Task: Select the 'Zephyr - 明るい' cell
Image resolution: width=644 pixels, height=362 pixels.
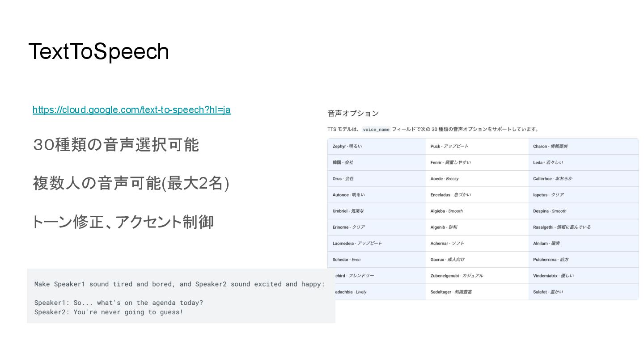Action: coord(377,146)
